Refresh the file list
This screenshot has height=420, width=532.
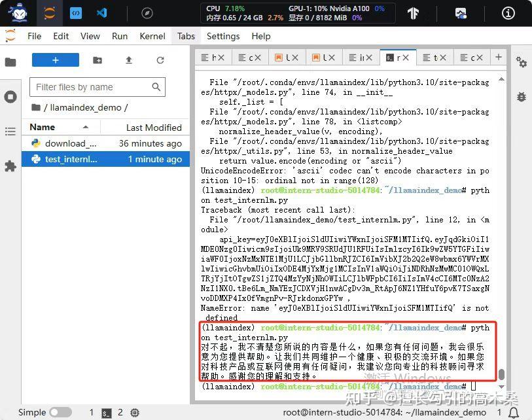160,60
